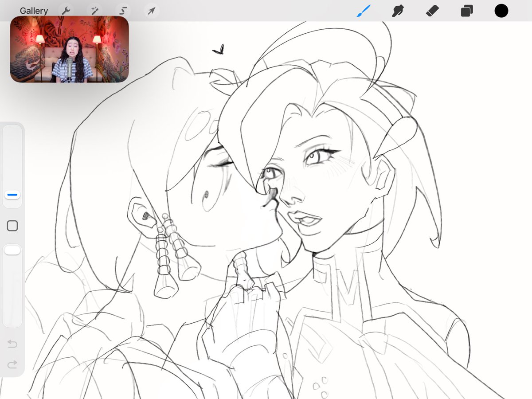Open the Layers panel
Screen dimensions: 532x399
tap(466, 11)
